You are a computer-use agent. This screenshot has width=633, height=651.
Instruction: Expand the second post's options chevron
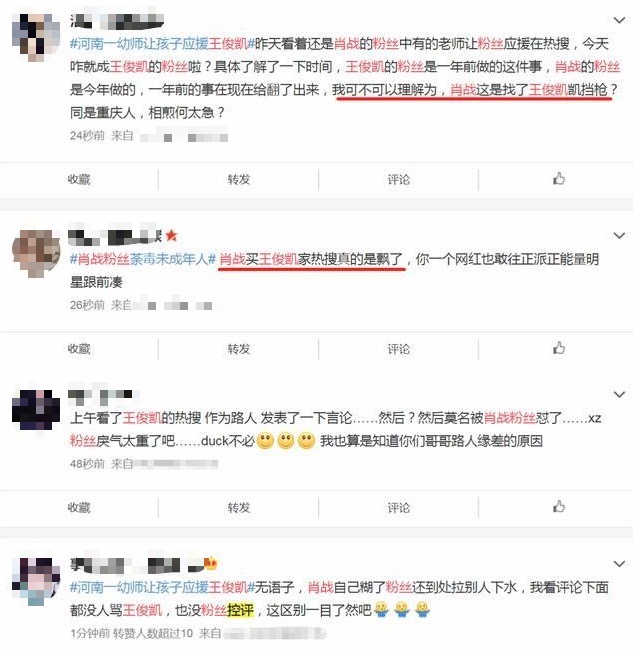coord(619,235)
